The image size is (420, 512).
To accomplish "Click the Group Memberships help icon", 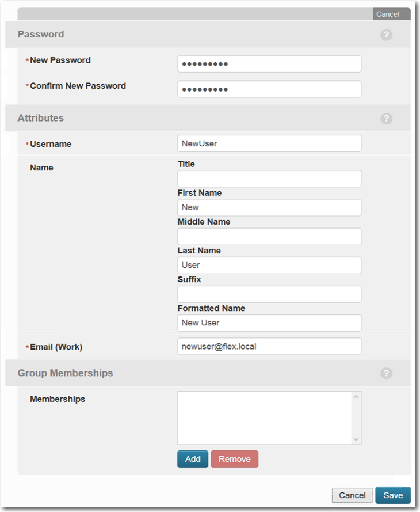I will 386,373.
